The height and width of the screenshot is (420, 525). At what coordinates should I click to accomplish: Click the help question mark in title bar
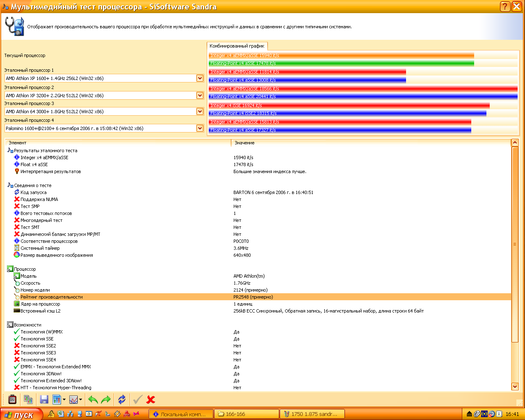(505, 7)
